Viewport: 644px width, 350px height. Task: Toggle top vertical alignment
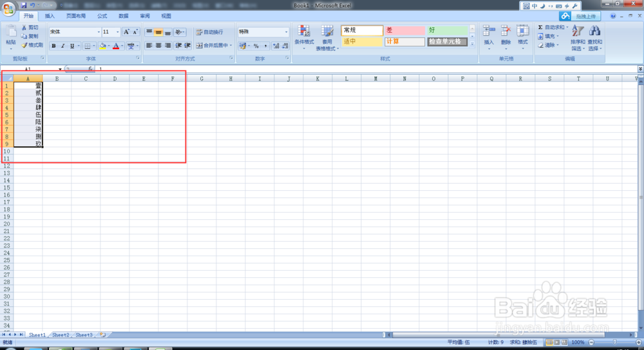[149, 32]
